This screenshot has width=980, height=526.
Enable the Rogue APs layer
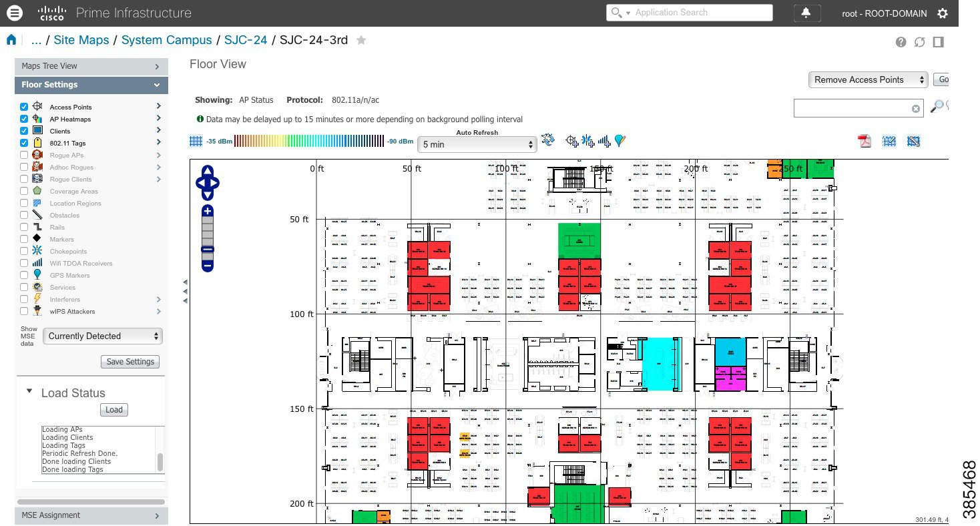(23, 154)
